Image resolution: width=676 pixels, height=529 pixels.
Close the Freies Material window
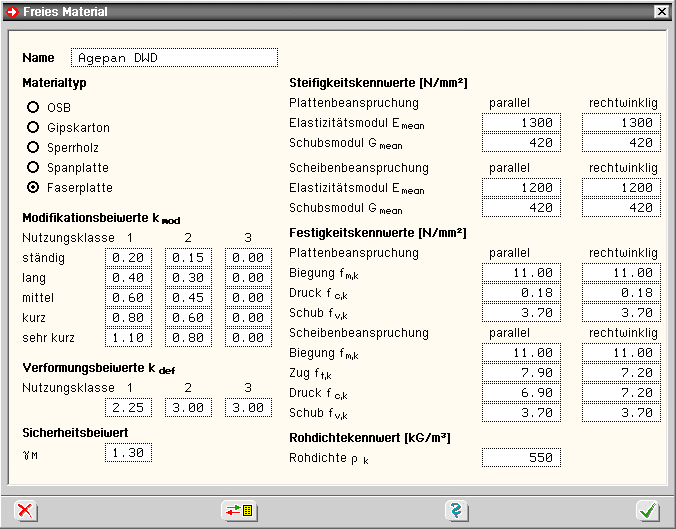point(661,12)
